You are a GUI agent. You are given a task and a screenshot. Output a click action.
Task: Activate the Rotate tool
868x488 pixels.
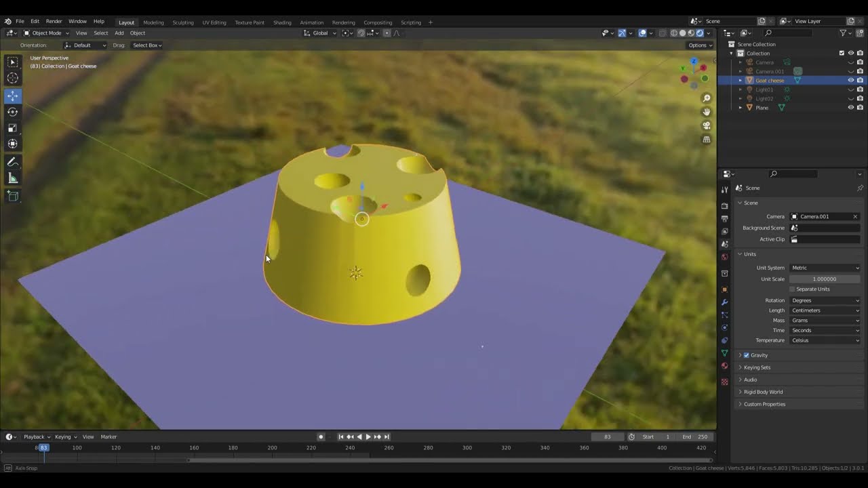click(13, 112)
